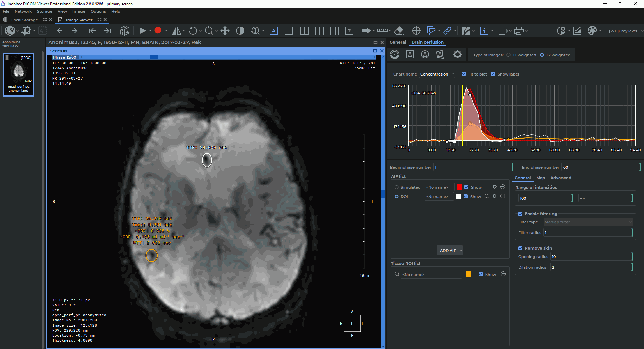The width and height of the screenshot is (644, 349).
Task: Select the T1-weighted radio button
Action: tap(508, 55)
